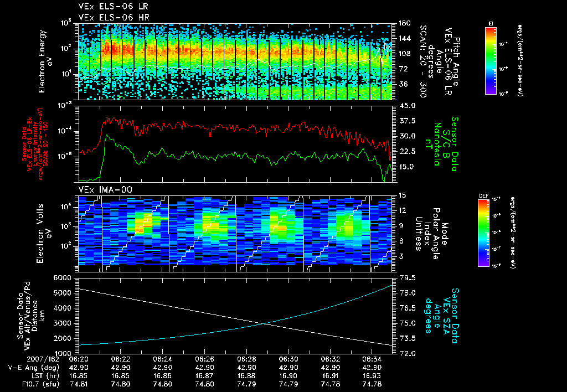Click the 4000 km altitude tick

62,308
